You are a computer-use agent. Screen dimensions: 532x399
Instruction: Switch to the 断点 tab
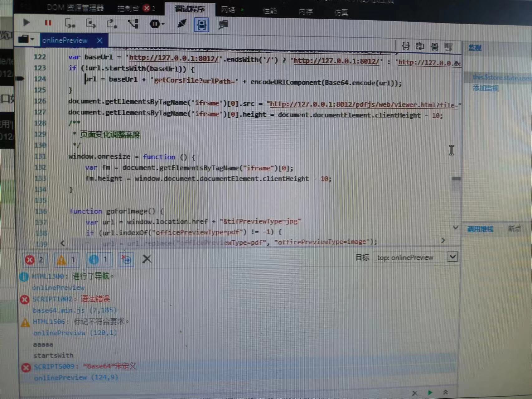tap(514, 228)
